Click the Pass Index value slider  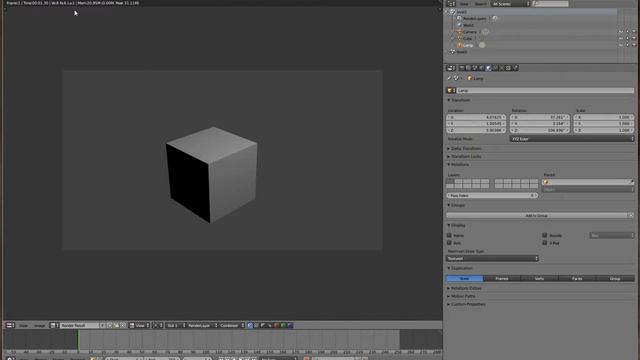[x=492, y=196]
